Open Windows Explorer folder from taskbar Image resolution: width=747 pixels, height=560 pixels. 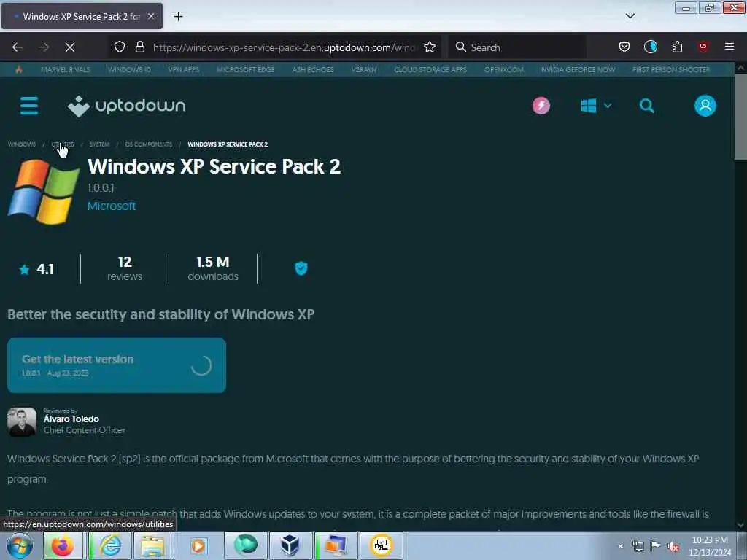152,545
